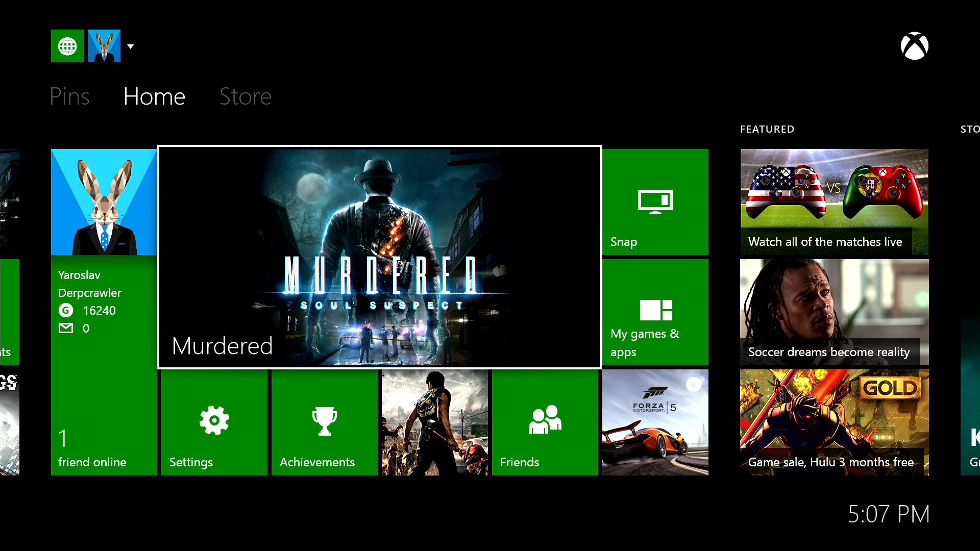Expand the profile dropdown arrow
This screenshot has width=980, height=551.
[x=131, y=46]
